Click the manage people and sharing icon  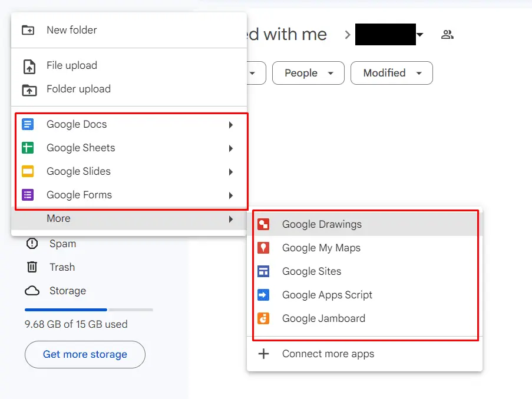tap(447, 34)
